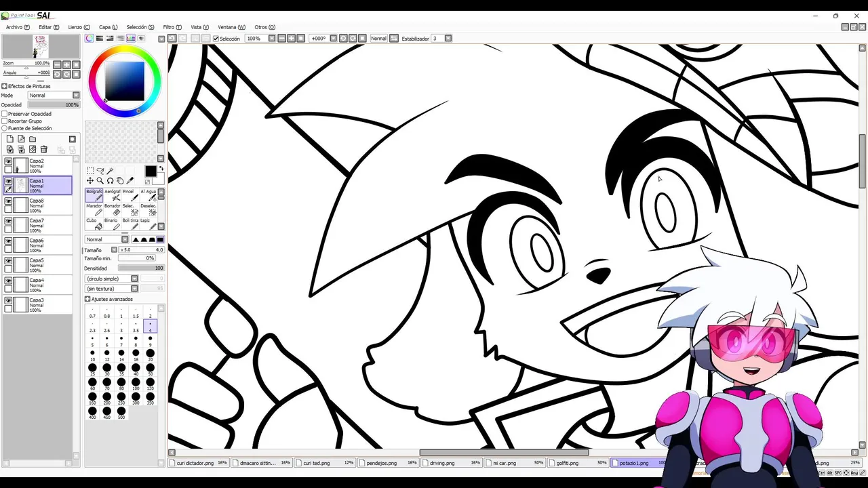Screen dimensions: 868x488
Task: Hide the Capa2 layer
Action: click(x=8, y=161)
